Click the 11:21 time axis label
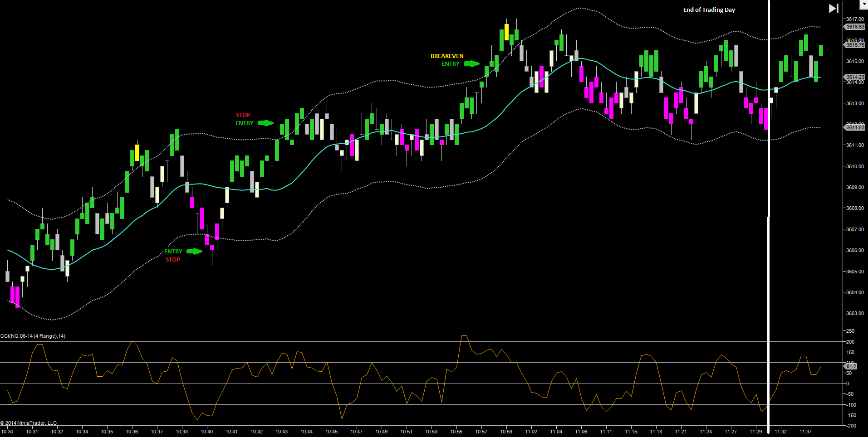868x437 pixels. click(x=681, y=432)
